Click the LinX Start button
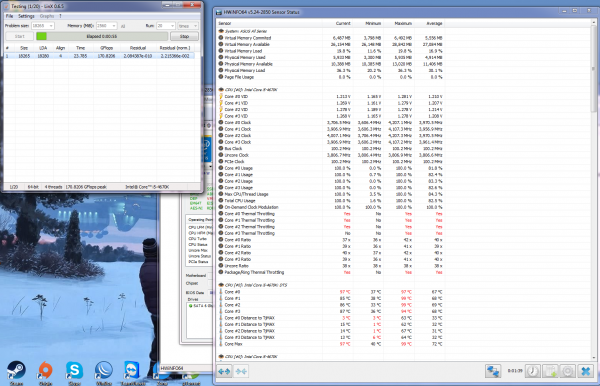 [19, 36]
